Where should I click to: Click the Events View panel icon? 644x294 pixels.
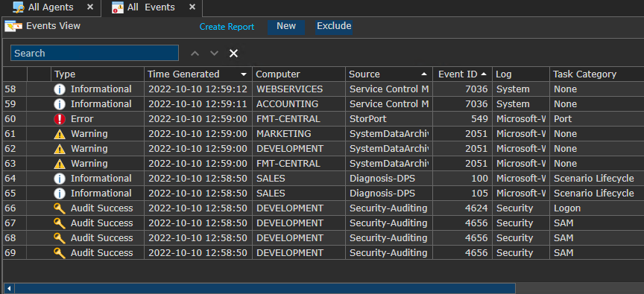pyautogui.click(x=13, y=26)
